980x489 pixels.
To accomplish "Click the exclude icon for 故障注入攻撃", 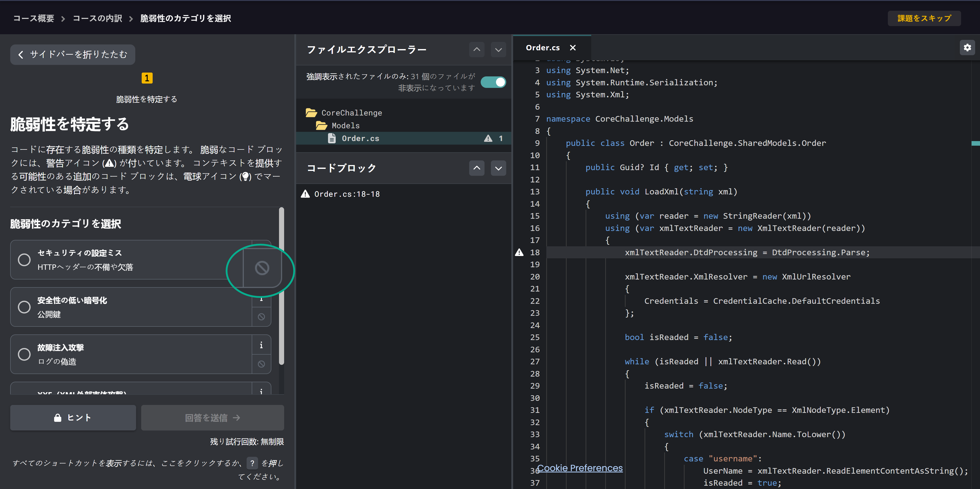I will point(261,364).
